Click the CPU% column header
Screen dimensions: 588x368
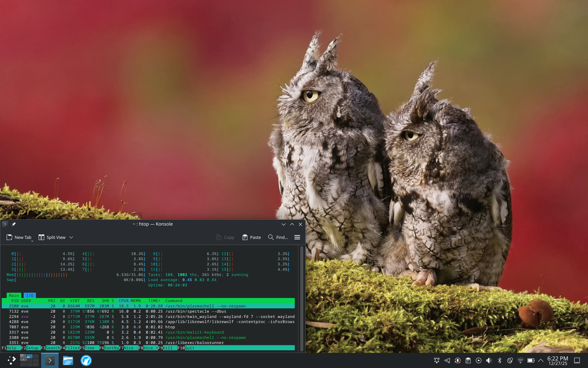pos(124,301)
